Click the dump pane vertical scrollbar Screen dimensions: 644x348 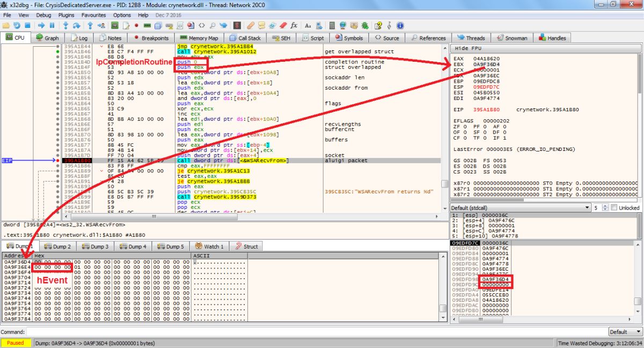tap(443, 287)
